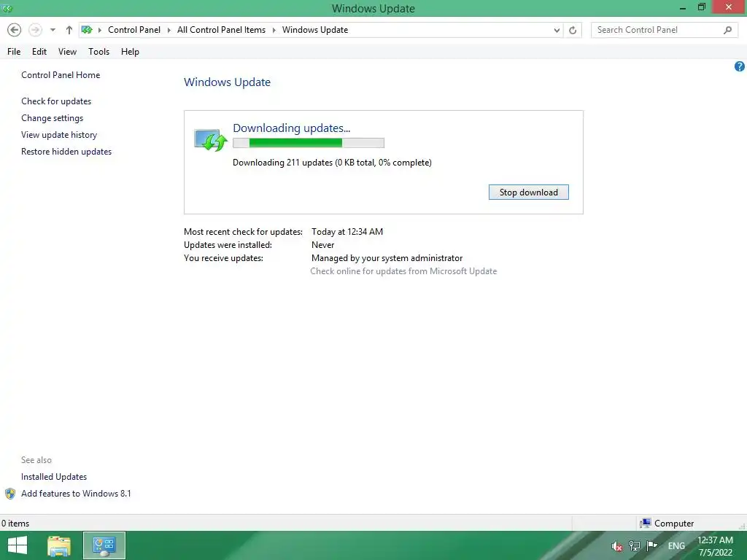Click the Forward navigation arrow
Viewport: 747px width, 560px height.
point(35,30)
